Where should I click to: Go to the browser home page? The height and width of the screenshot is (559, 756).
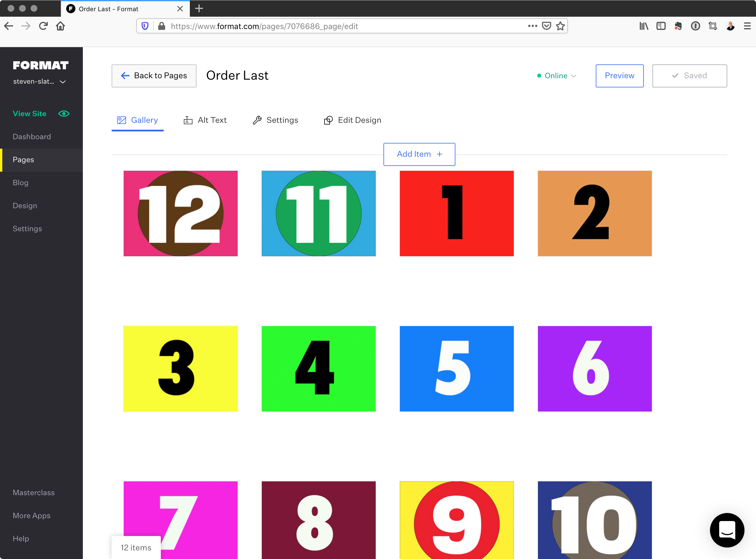61,26
